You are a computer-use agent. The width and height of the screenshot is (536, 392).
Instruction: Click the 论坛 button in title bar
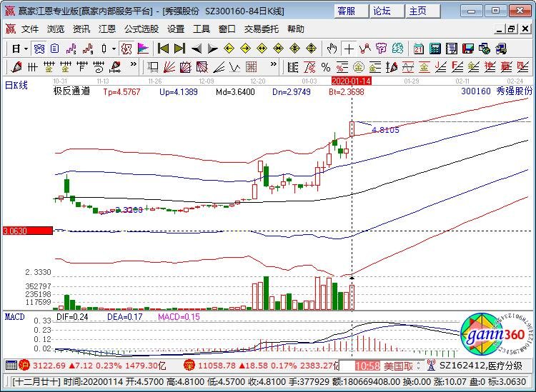tap(387, 11)
